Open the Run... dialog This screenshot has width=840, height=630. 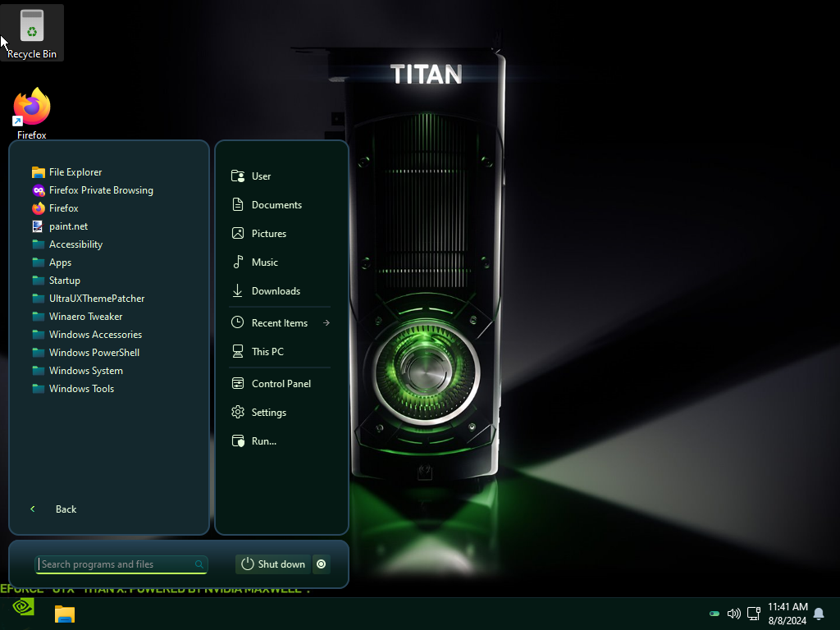(254, 441)
